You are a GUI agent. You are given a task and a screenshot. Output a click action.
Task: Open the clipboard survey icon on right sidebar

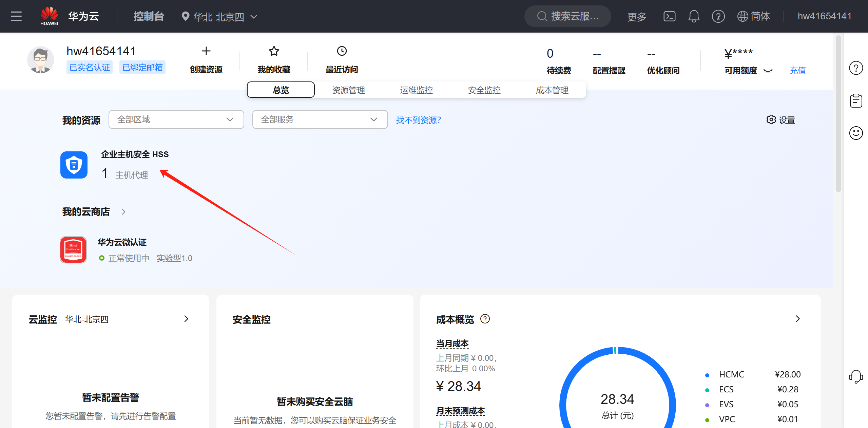point(856,100)
